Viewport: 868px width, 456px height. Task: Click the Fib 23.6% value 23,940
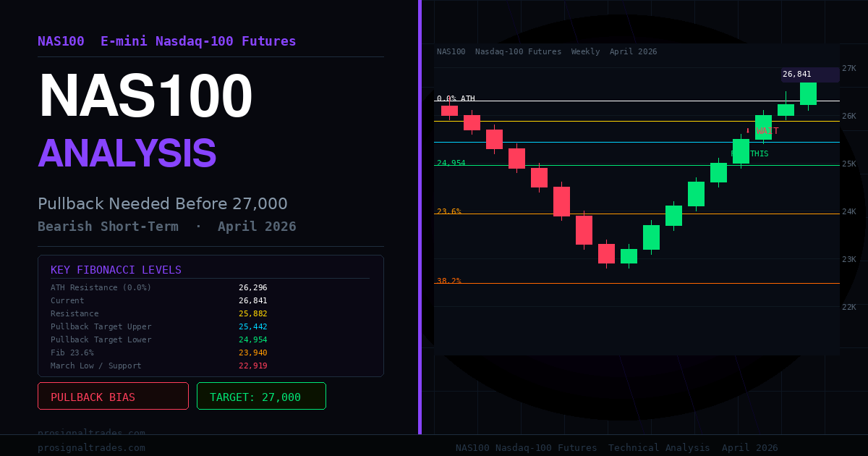(x=253, y=352)
